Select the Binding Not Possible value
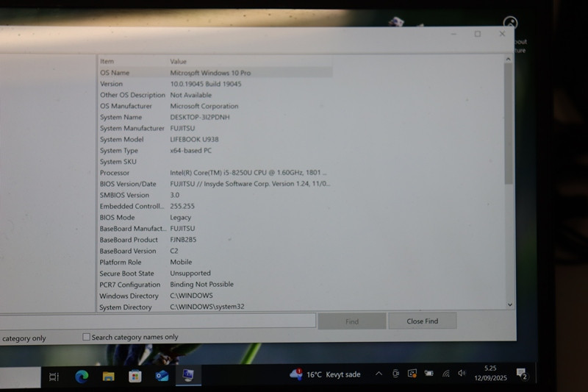Image resolution: width=588 pixels, height=392 pixels. [x=201, y=284]
